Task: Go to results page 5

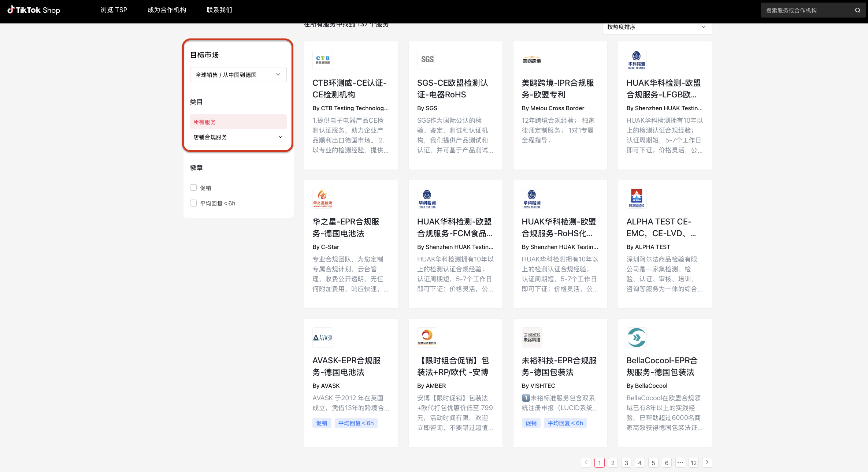Action: pos(653,462)
